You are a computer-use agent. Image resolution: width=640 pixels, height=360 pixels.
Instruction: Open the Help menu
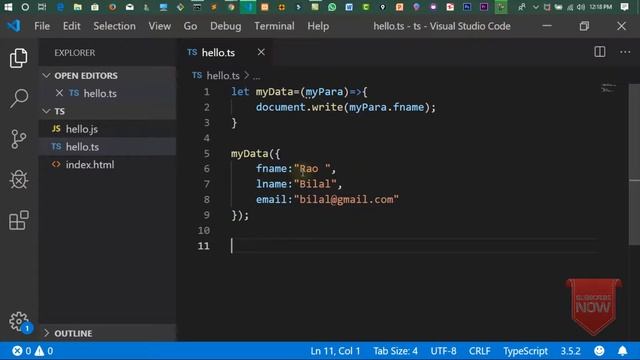318,26
